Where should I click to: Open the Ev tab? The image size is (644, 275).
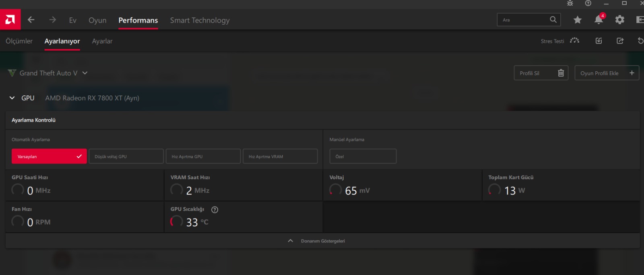pyautogui.click(x=72, y=20)
